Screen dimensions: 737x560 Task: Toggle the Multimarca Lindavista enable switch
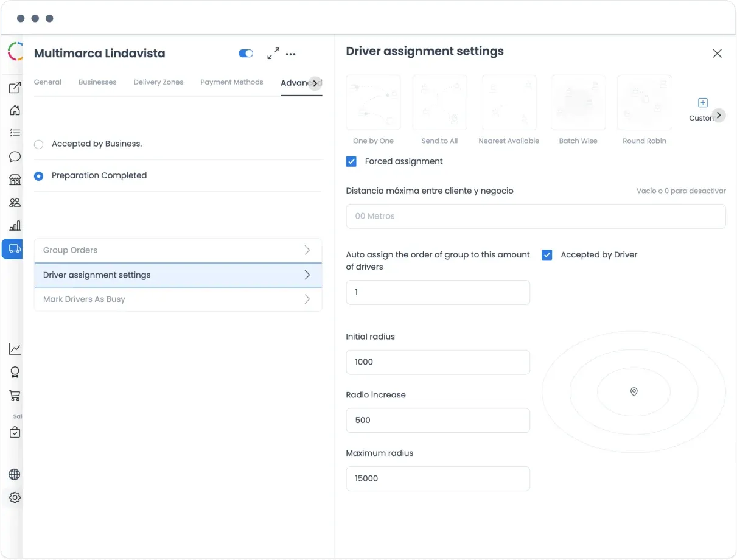246,54
